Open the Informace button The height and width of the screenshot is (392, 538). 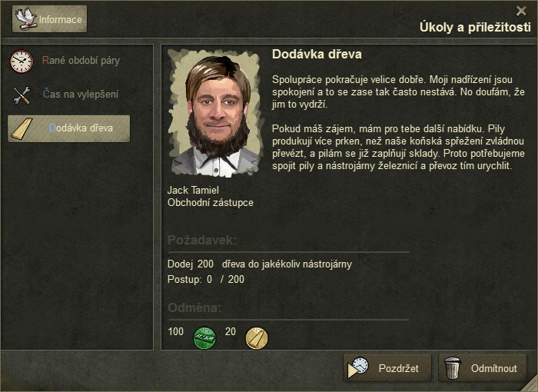[49, 19]
